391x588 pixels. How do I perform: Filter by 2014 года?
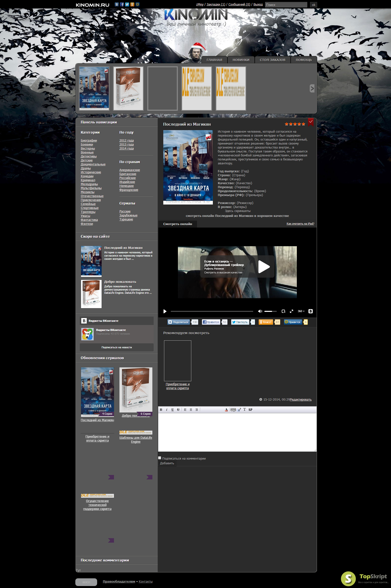[x=126, y=148]
